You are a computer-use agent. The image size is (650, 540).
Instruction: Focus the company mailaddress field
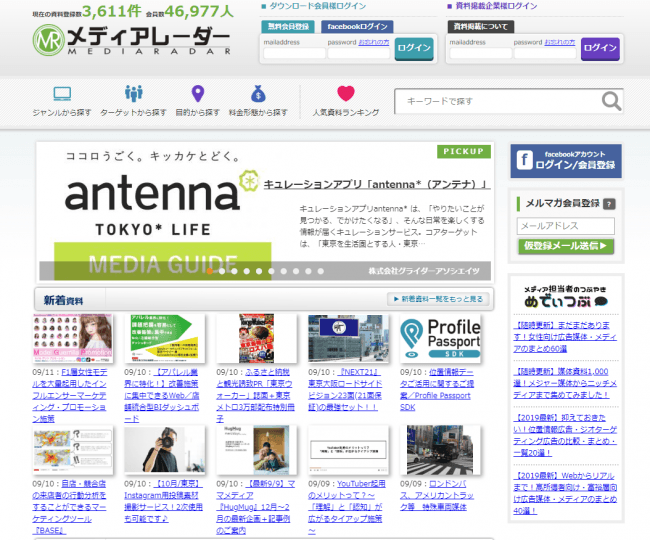coord(480,53)
